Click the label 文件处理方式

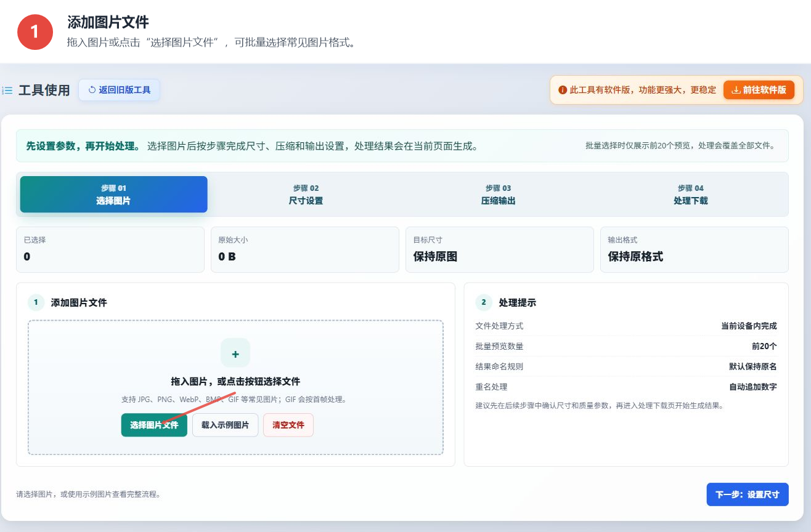499,326
